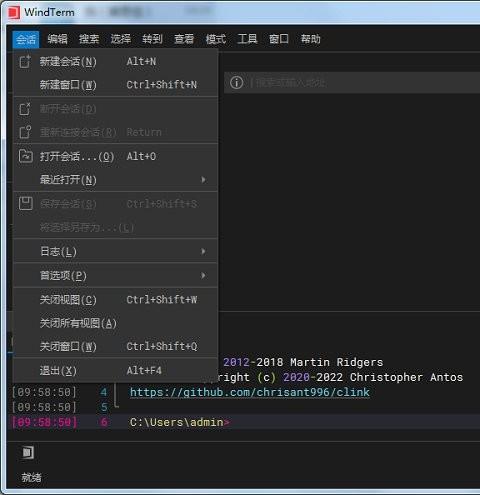This screenshot has height=495, width=480.
Task: Click the terminal icon above 就绪 status
Action: pos(28,453)
